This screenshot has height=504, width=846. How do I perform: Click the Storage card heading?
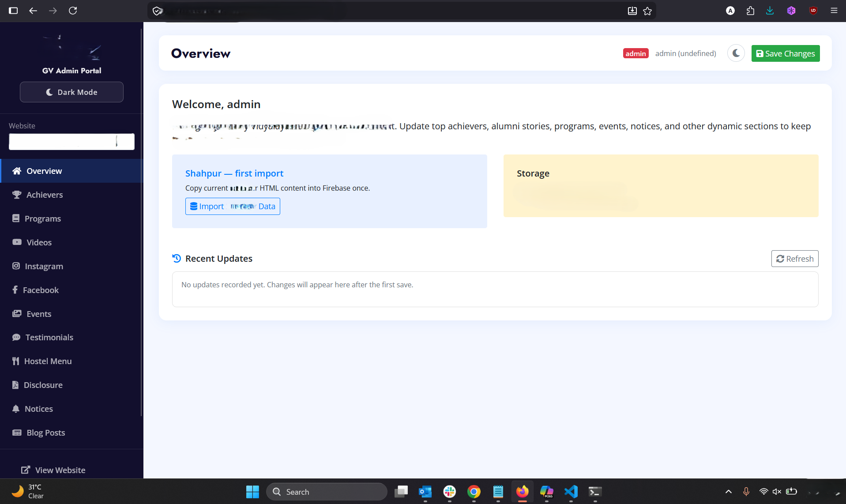point(533,173)
